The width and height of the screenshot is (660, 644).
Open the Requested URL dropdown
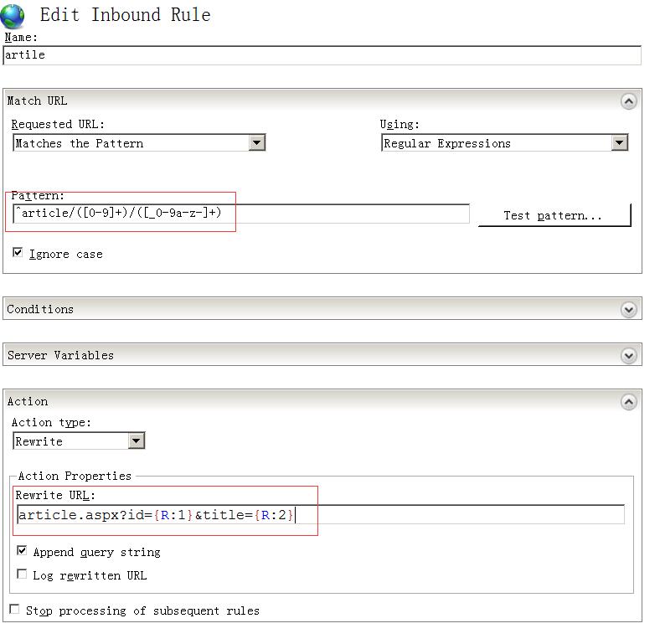click(x=257, y=143)
